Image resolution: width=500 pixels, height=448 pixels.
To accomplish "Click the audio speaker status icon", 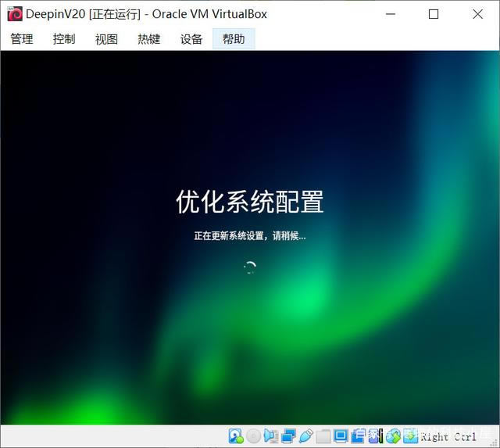I will pyautogui.click(x=271, y=436).
